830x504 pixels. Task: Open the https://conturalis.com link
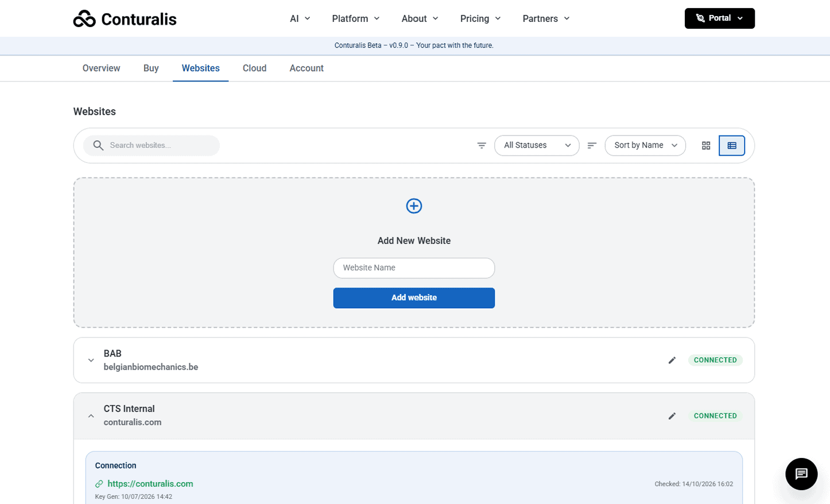point(150,484)
